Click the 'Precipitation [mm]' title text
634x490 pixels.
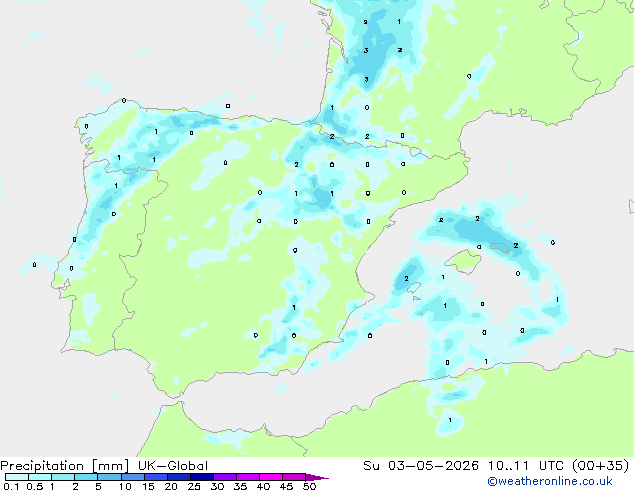65,466
